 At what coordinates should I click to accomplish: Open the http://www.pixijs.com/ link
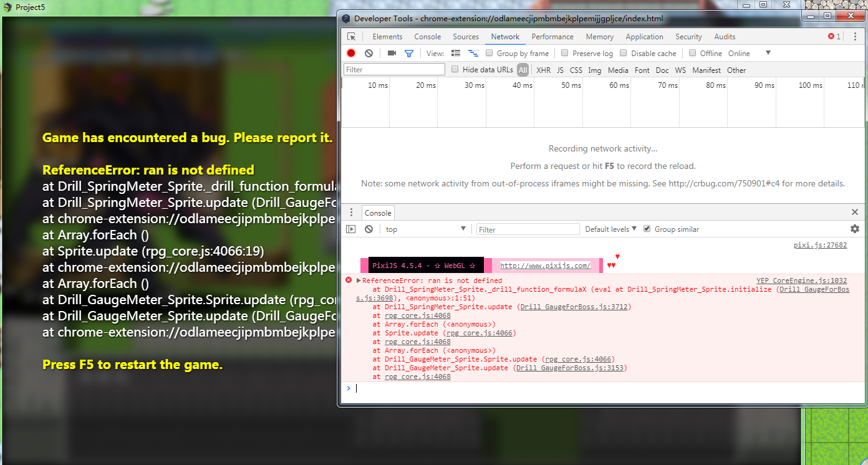545,266
